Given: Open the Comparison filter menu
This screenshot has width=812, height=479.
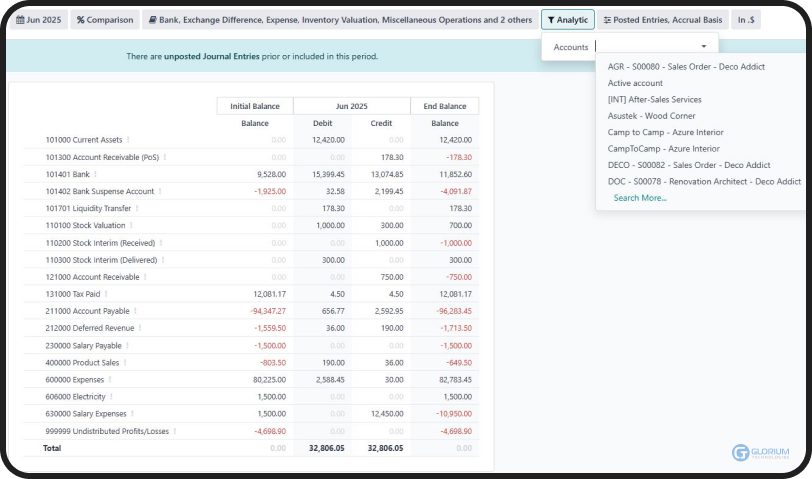Looking at the screenshot, I should coord(105,20).
